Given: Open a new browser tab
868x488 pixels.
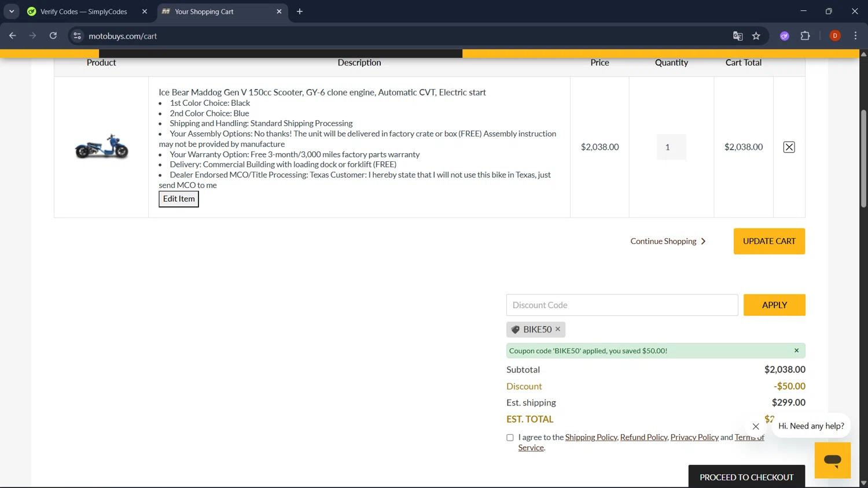Looking at the screenshot, I should (x=300, y=12).
